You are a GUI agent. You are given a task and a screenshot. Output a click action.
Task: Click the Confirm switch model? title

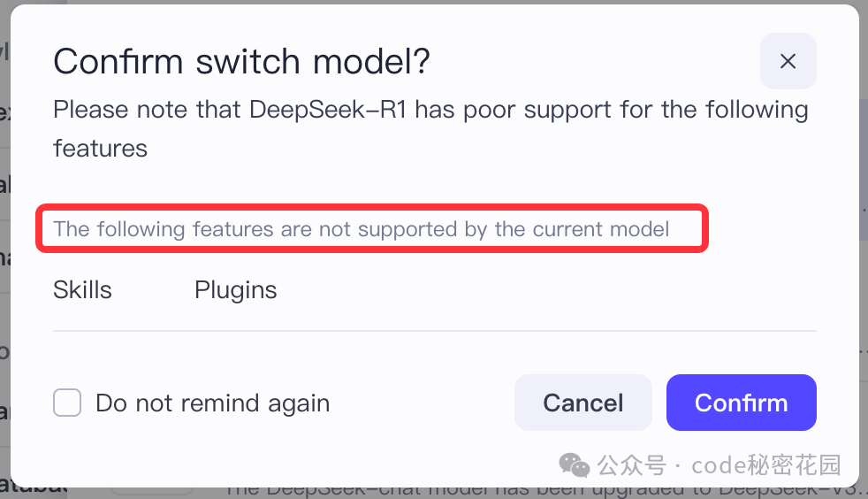[241, 61]
